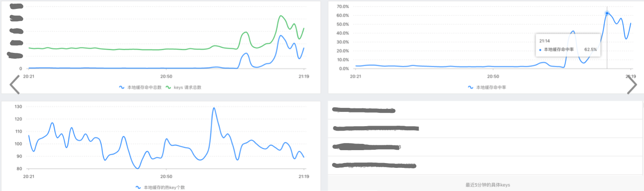Click 20:50 axis label under hot-key chart
644x191 pixels.
click(166, 175)
